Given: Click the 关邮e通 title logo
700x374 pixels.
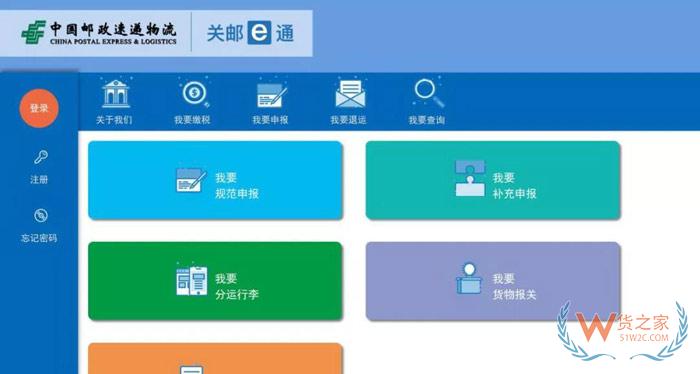Looking at the screenshot, I should coord(250,33).
